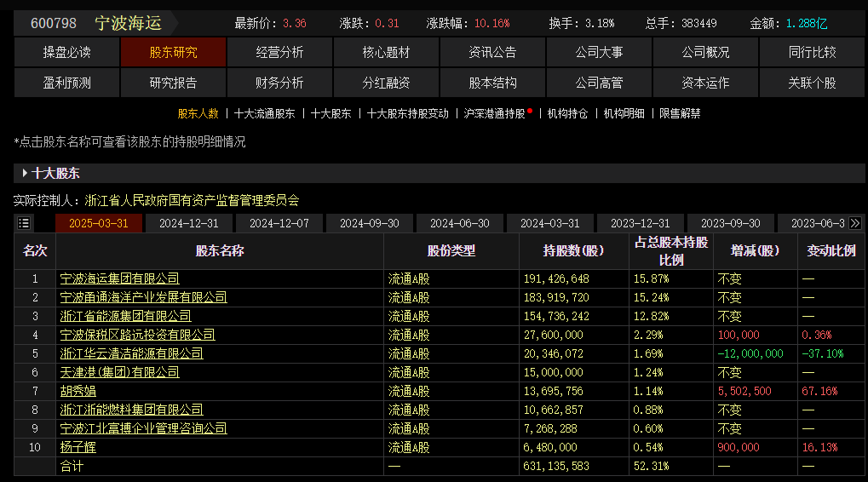
Task: Open shareholder 天津港(集团)有限公司
Action: [x=119, y=372]
